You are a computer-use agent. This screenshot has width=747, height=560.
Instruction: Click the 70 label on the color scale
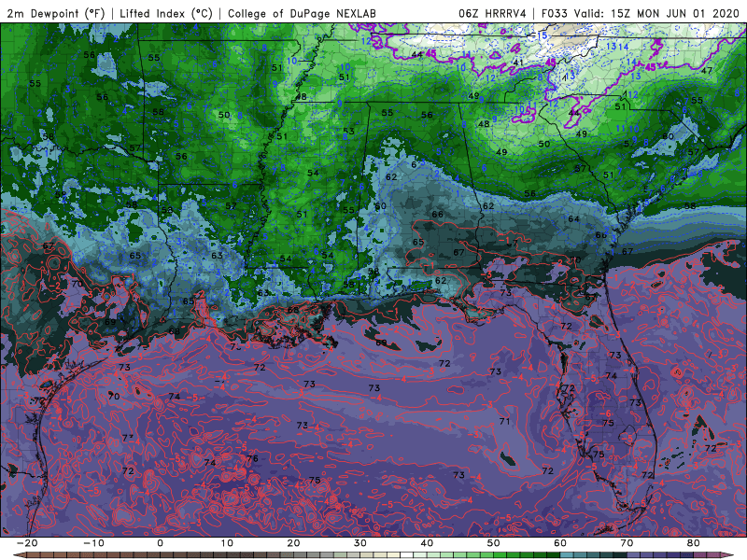point(627,543)
